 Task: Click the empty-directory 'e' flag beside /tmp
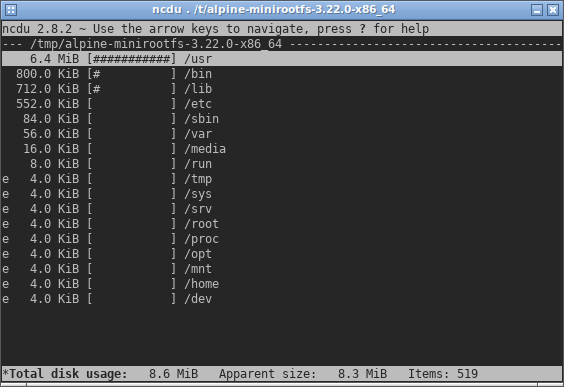(x=5, y=179)
